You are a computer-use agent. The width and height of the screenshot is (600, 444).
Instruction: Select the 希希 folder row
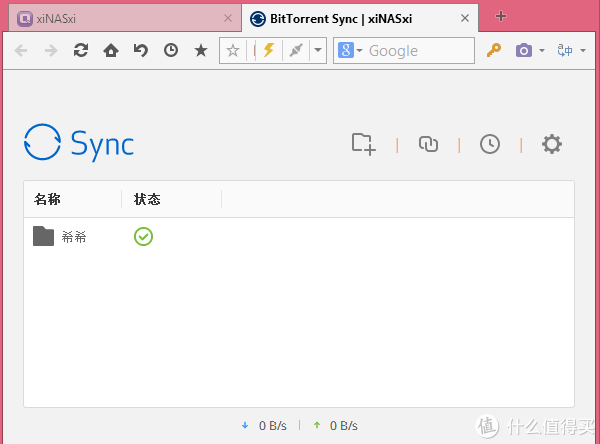(298, 237)
